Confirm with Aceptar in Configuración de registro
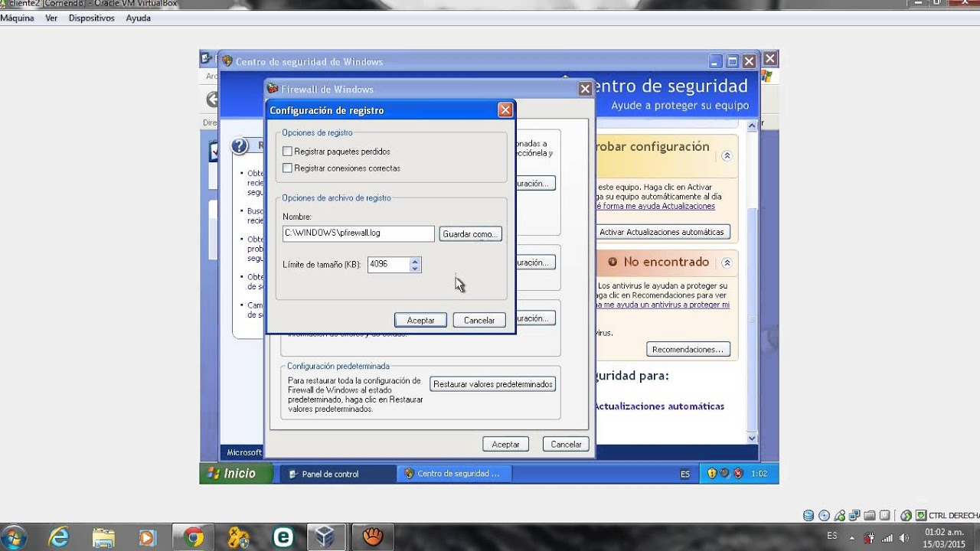980x551 pixels. (420, 320)
